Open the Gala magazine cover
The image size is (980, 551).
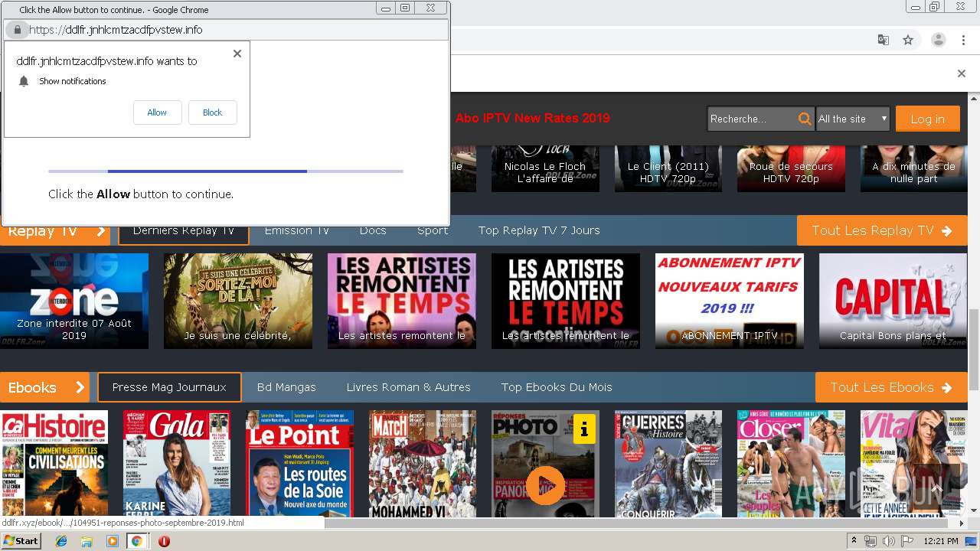coord(177,464)
